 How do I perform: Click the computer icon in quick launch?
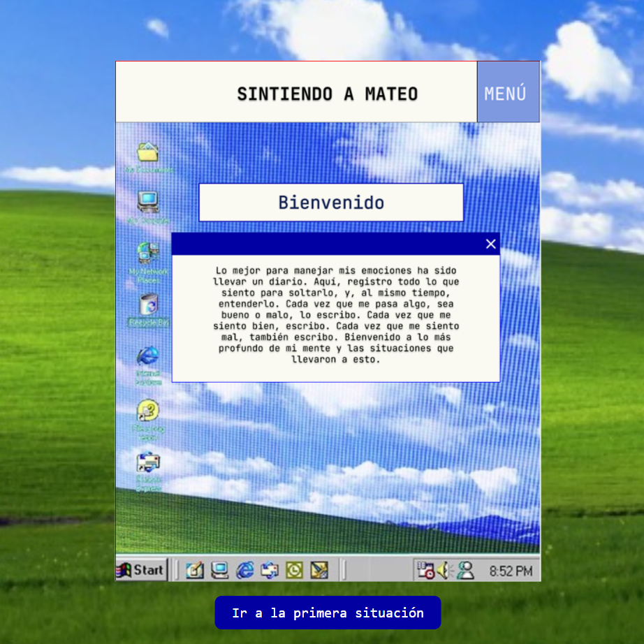click(x=220, y=570)
